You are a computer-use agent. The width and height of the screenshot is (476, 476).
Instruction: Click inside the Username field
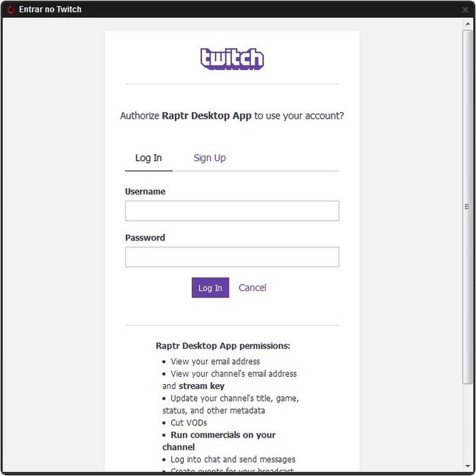pos(232,210)
